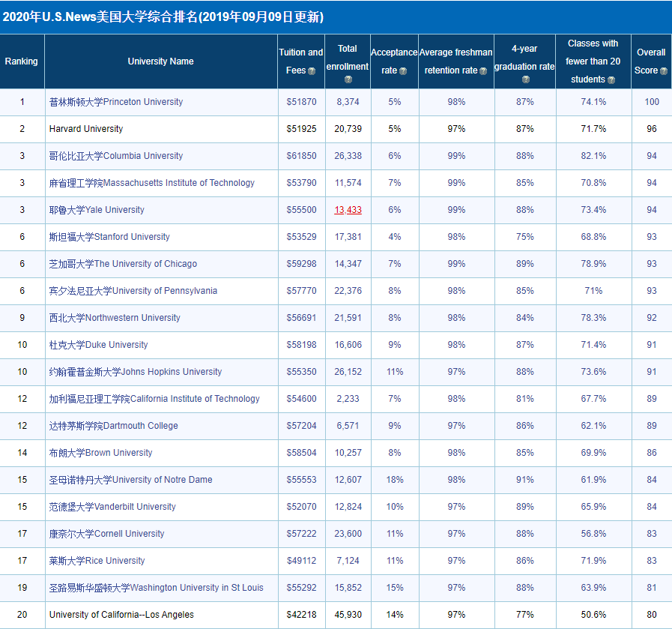Image resolution: width=672 pixels, height=629 pixels.
Task: Open the Dartmouth College link
Action: [114, 426]
